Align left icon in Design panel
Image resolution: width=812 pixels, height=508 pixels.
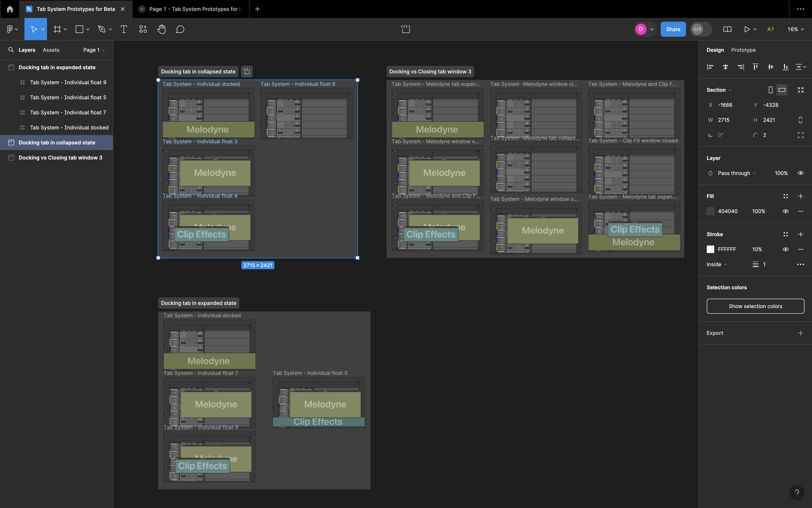(710, 67)
